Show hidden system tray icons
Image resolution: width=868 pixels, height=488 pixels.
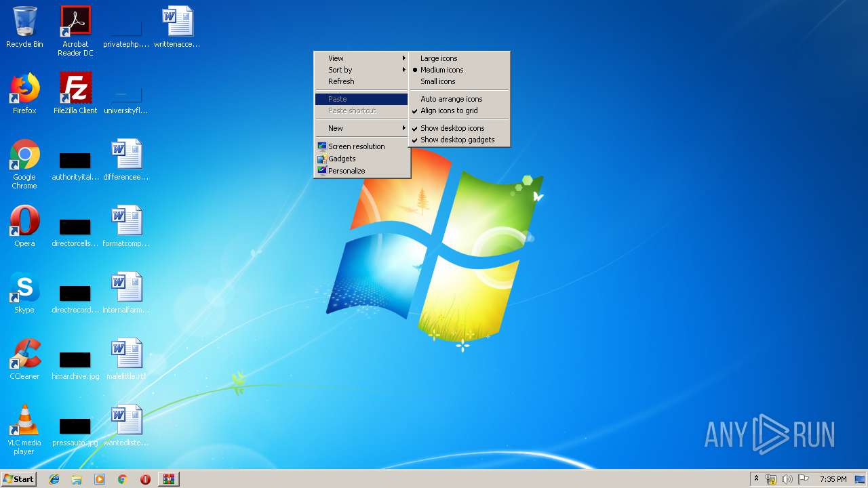(756, 479)
